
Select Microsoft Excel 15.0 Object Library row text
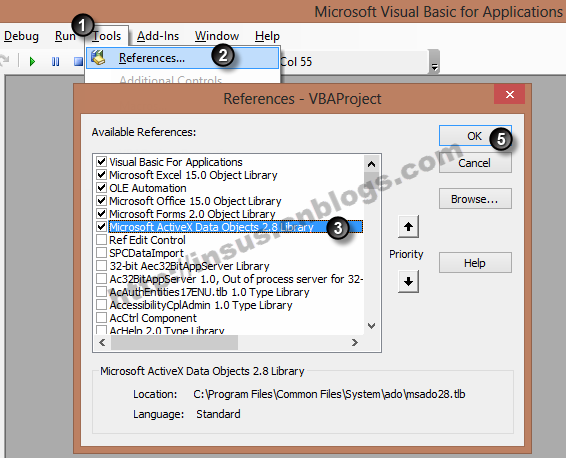[x=193, y=175]
